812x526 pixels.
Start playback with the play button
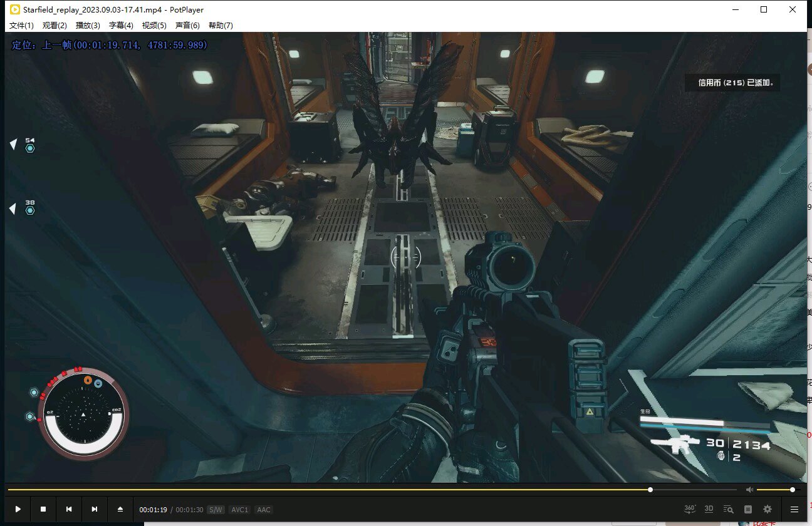point(18,509)
